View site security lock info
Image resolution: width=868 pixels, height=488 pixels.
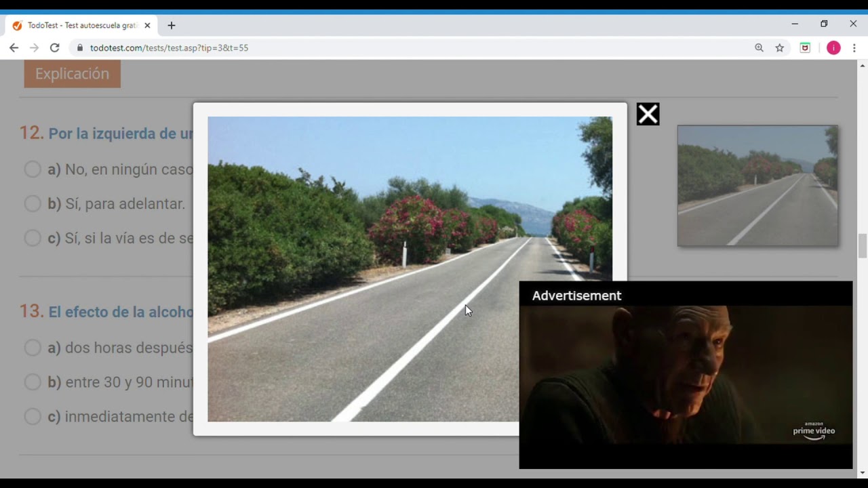[x=80, y=47]
